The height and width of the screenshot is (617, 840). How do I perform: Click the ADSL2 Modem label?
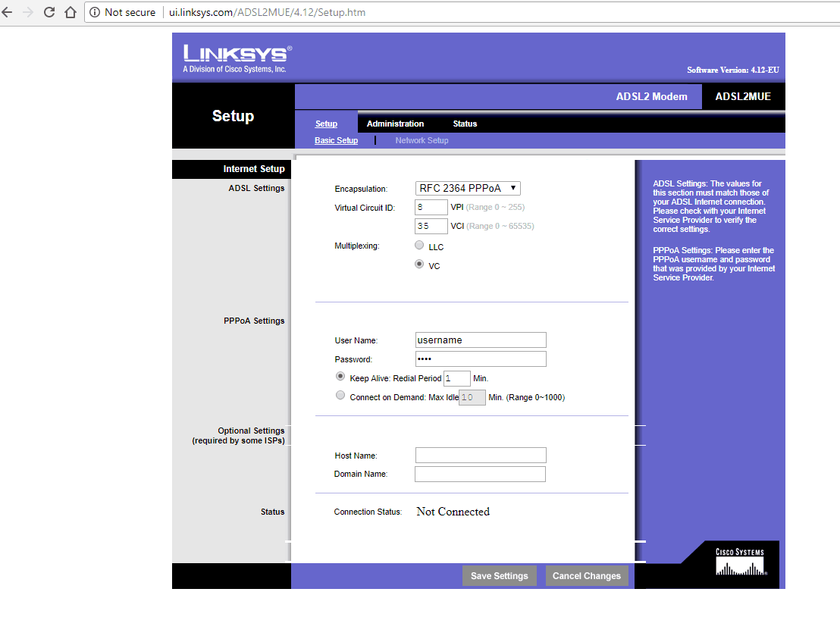coord(651,96)
